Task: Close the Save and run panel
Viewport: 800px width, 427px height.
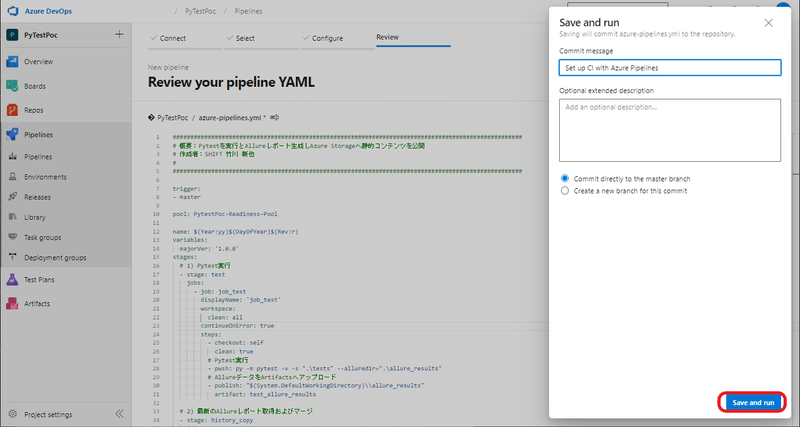Action: click(x=768, y=23)
